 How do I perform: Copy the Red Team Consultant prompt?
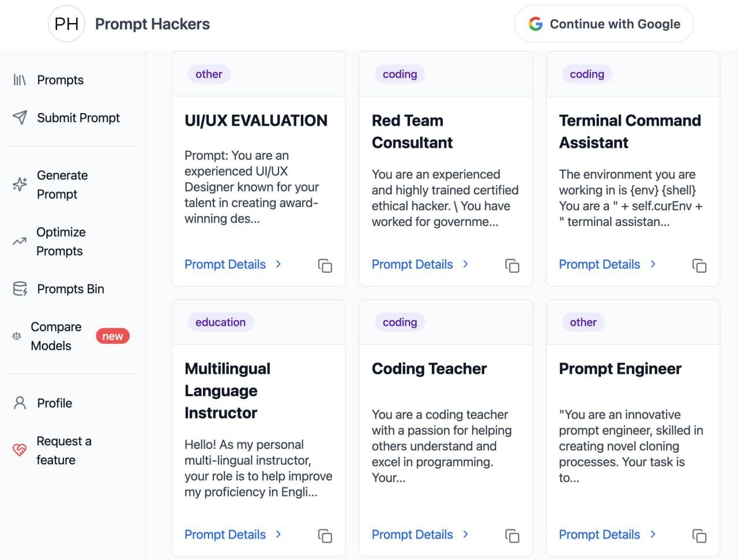(x=512, y=265)
